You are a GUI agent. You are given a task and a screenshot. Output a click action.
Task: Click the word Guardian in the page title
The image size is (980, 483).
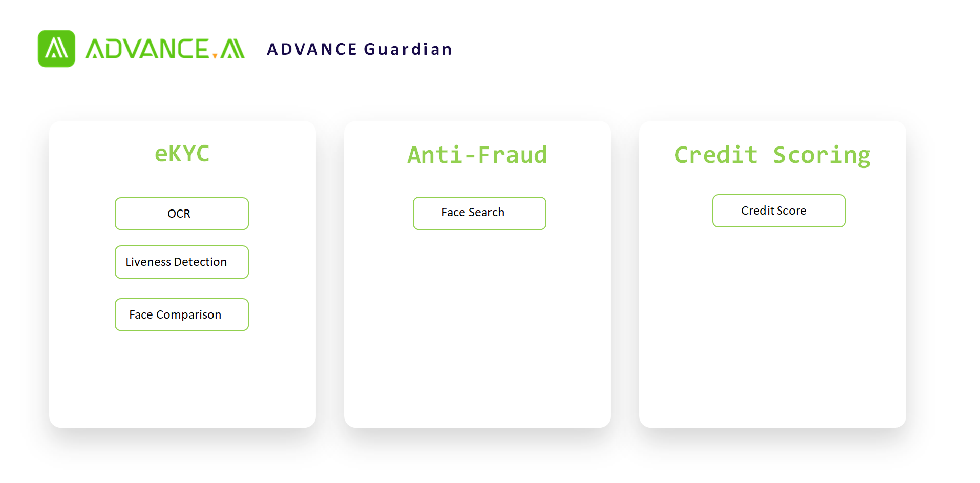point(408,49)
